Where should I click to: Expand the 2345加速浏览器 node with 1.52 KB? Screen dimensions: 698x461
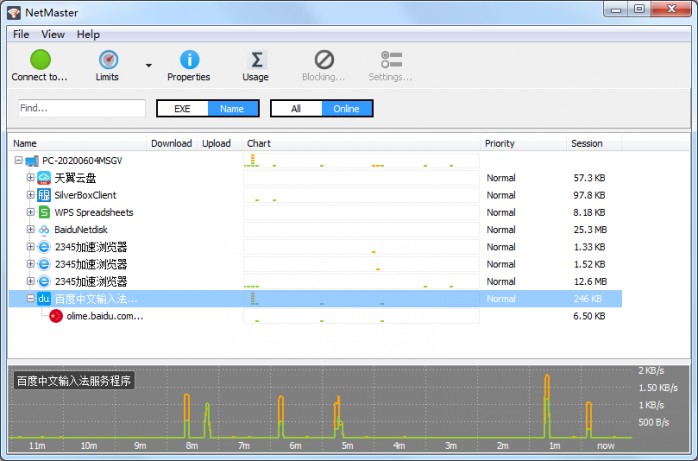tap(30, 264)
